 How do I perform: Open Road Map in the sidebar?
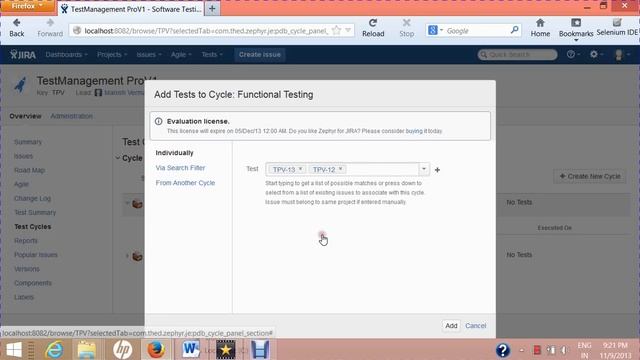pyautogui.click(x=29, y=170)
